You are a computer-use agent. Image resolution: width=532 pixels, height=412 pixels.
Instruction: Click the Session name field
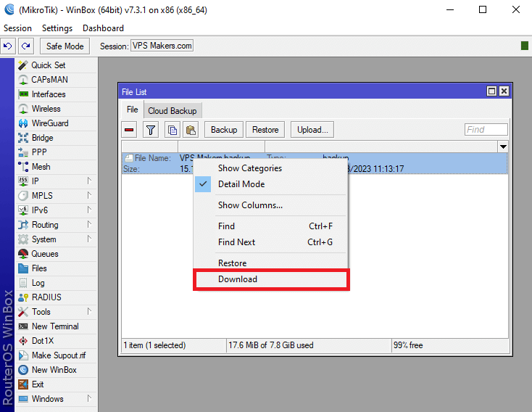[x=162, y=46]
